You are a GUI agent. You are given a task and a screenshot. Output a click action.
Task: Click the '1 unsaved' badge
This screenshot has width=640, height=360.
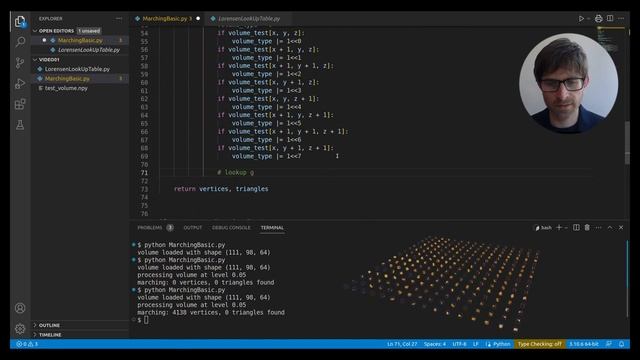click(x=89, y=31)
